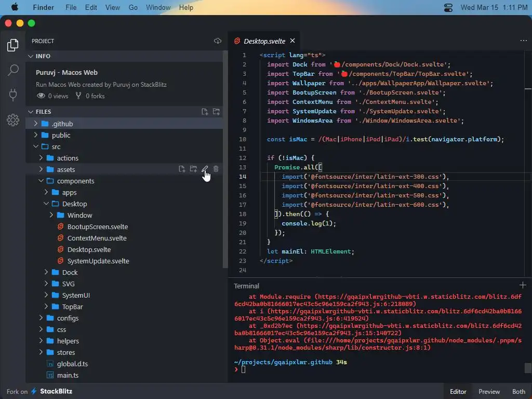Click project title 'Puruvj - Macos Web'
The width and height of the screenshot is (532, 399).
(66, 72)
